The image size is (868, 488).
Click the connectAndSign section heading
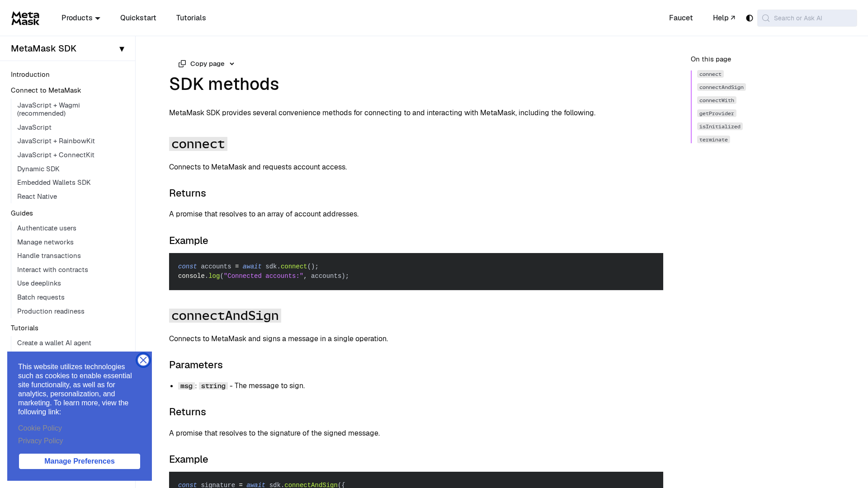225,315
